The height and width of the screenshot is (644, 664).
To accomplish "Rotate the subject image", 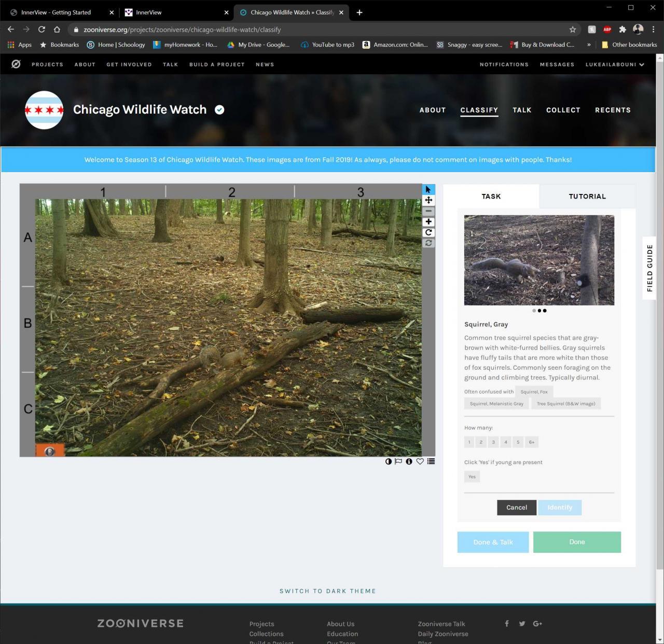I will click(428, 232).
